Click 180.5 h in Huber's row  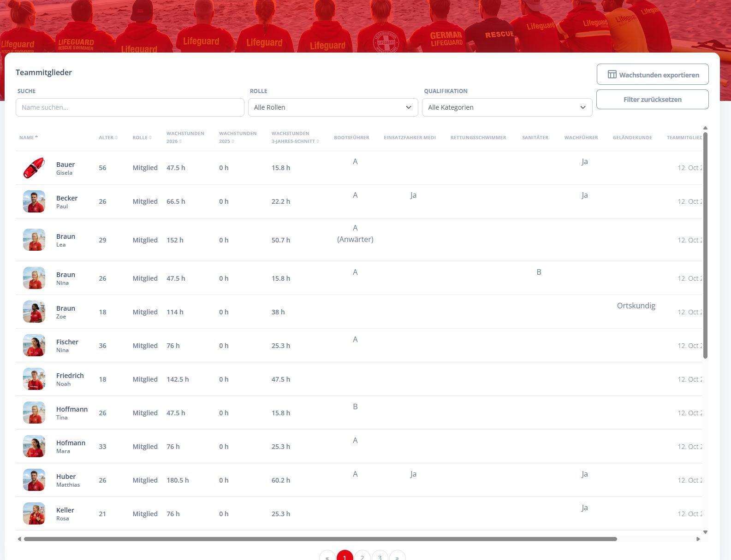coord(178,480)
